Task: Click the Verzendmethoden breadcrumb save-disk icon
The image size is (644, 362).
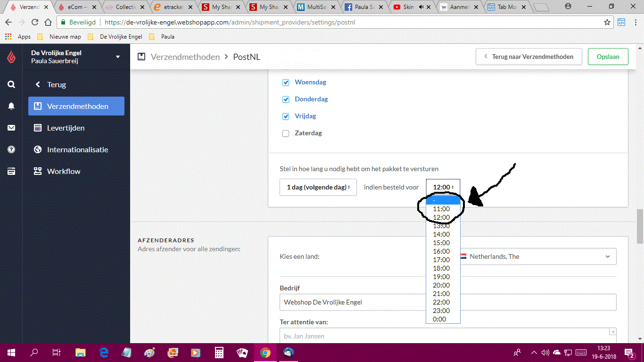Action: tap(141, 57)
